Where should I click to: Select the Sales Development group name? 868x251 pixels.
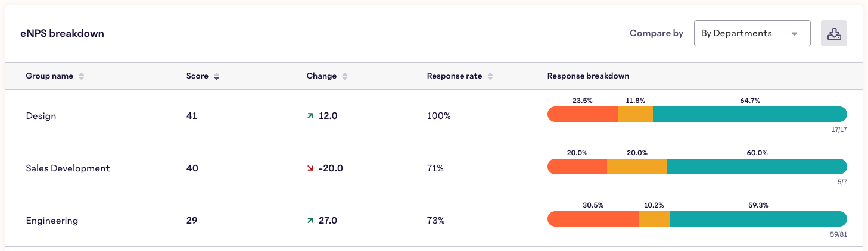pyautogui.click(x=68, y=168)
